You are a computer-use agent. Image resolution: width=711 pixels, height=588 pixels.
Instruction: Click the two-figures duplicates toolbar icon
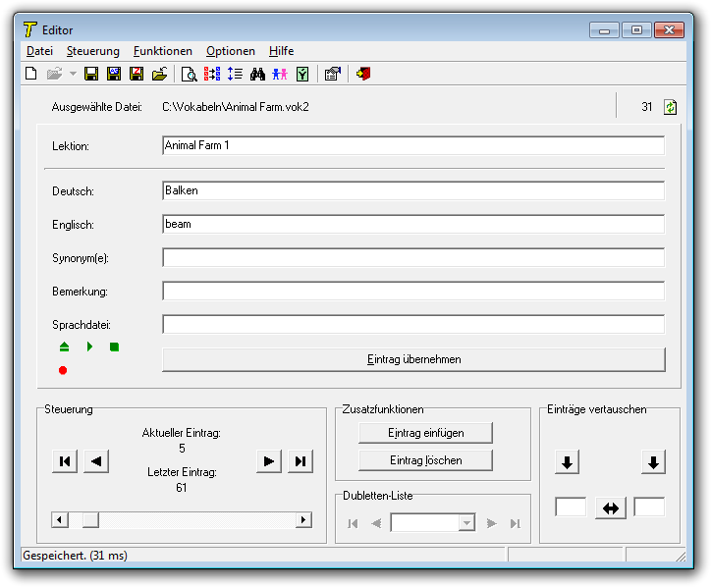280,74
